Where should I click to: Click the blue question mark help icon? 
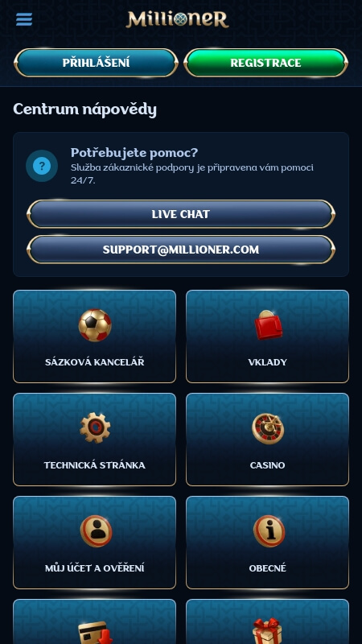point(42,166)
